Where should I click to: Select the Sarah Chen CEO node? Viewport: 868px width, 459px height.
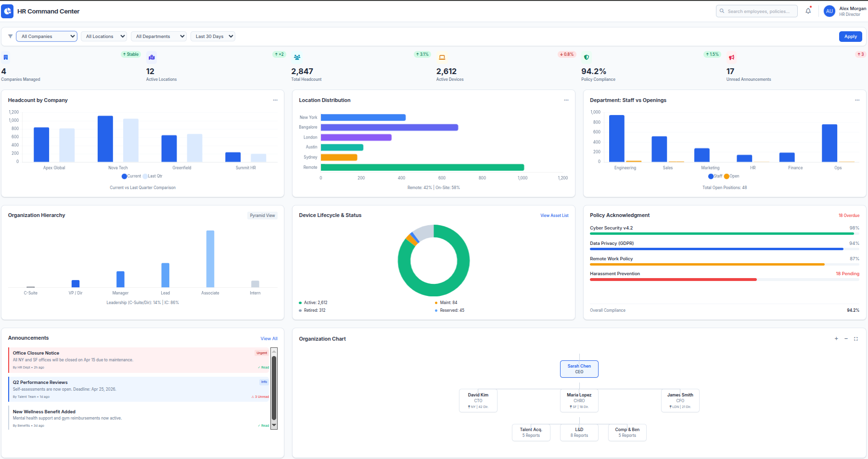579,369
